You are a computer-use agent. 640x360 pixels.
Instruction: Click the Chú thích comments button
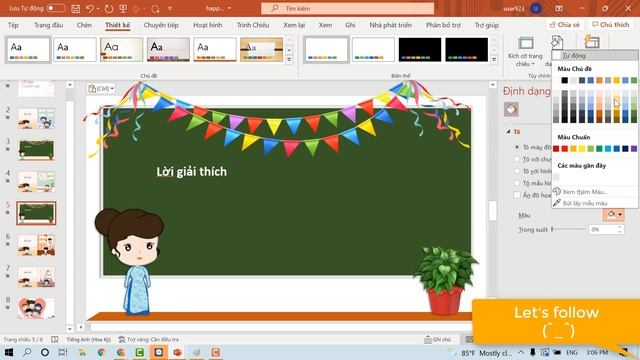click(611, 25)
